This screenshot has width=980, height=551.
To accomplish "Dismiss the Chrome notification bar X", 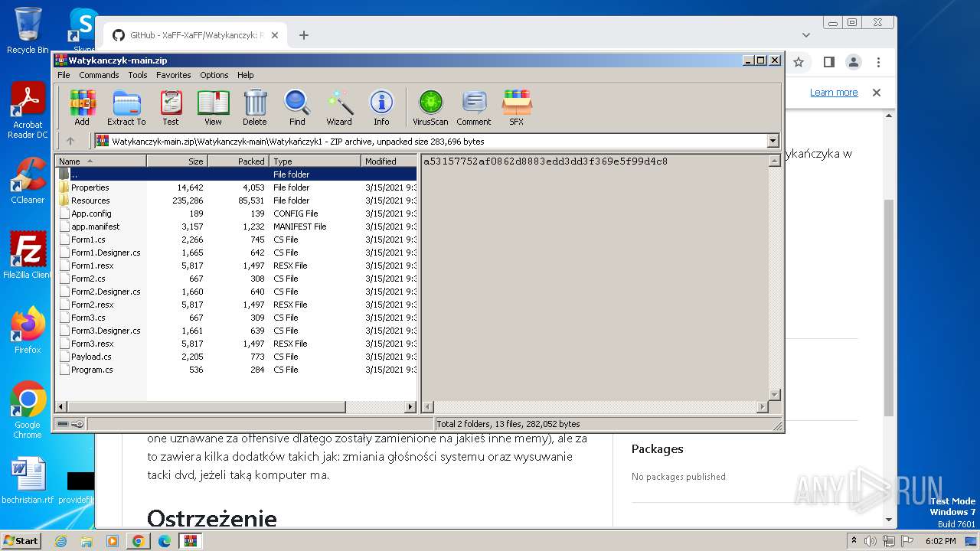I will tap(877, 93).
